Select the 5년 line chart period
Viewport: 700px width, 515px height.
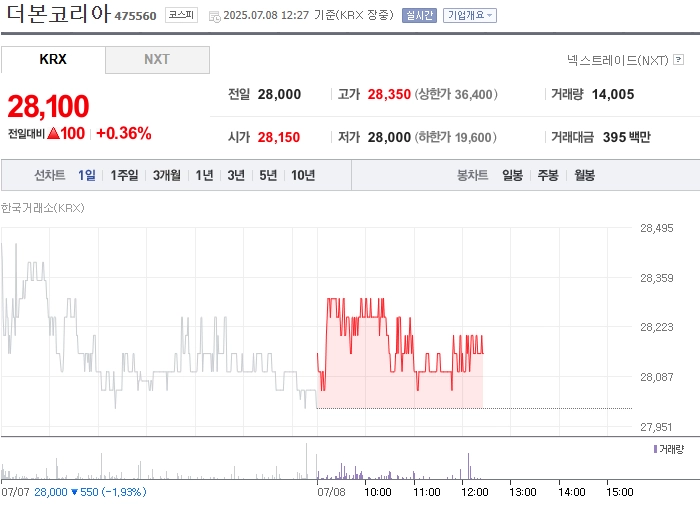coord(268,175)
